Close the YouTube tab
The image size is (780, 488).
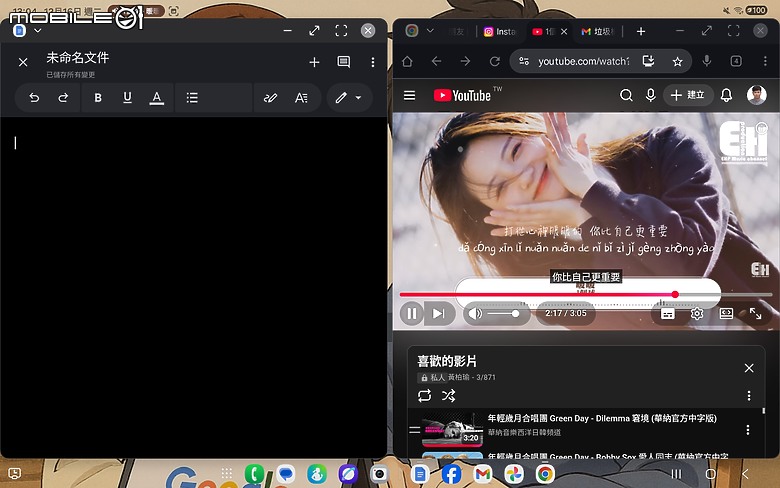[x=564, y=31]
